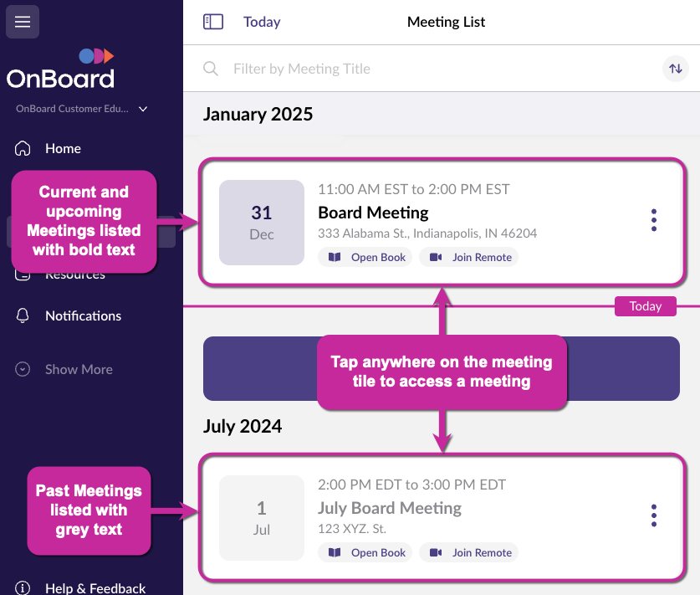Image resolution: width=700 pixels, height=595 pixels.
Task: Click Join Remote for Board Meeting
Action: pos(470,258)
